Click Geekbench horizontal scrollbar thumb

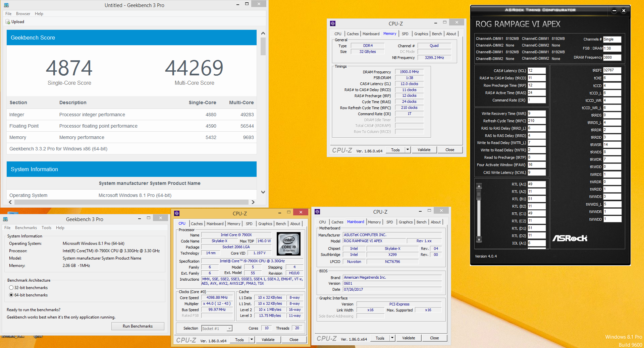131,202
